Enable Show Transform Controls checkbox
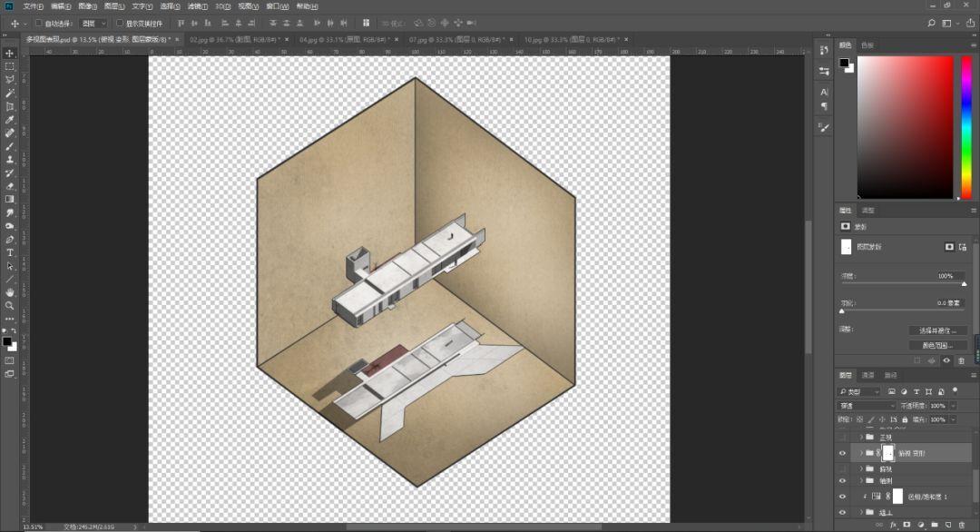 [120, 23]
